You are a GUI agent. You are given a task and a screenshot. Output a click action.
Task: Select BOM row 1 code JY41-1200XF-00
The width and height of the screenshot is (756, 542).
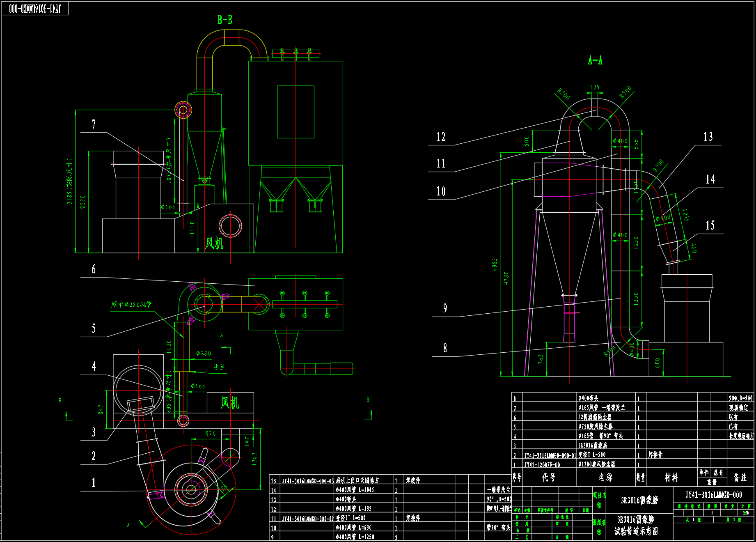542,464
